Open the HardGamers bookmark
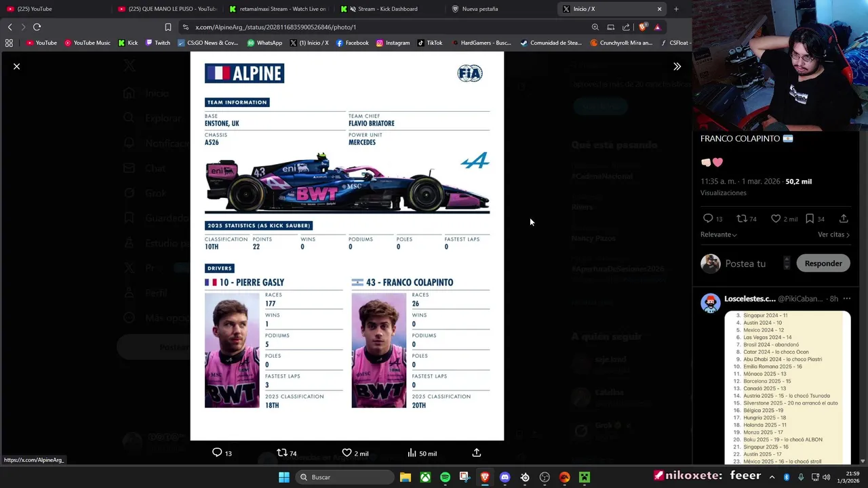The height and width of the screenshot is (488, 868). click(482, 43)
